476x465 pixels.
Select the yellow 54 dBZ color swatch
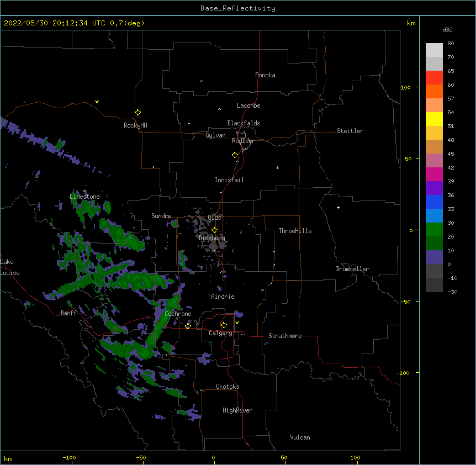434,119
